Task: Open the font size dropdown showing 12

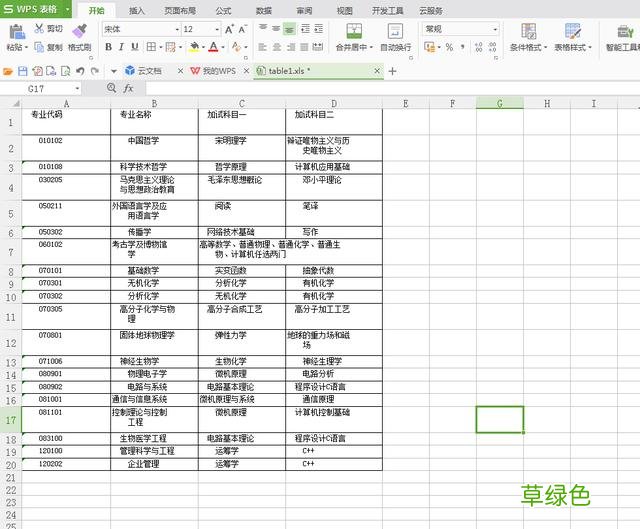Action: [217, 29]
